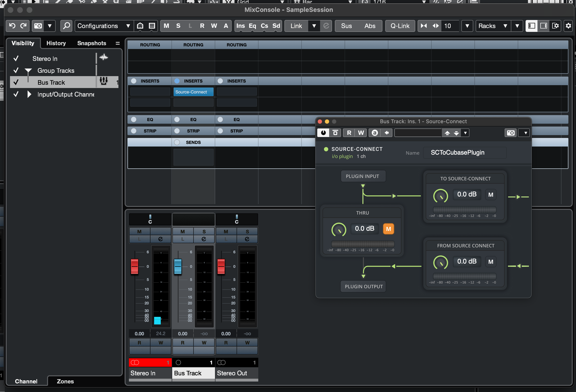Click the Undo arrow in the toolbar
This screenshot has height=392, width=576.
point(12,26)
